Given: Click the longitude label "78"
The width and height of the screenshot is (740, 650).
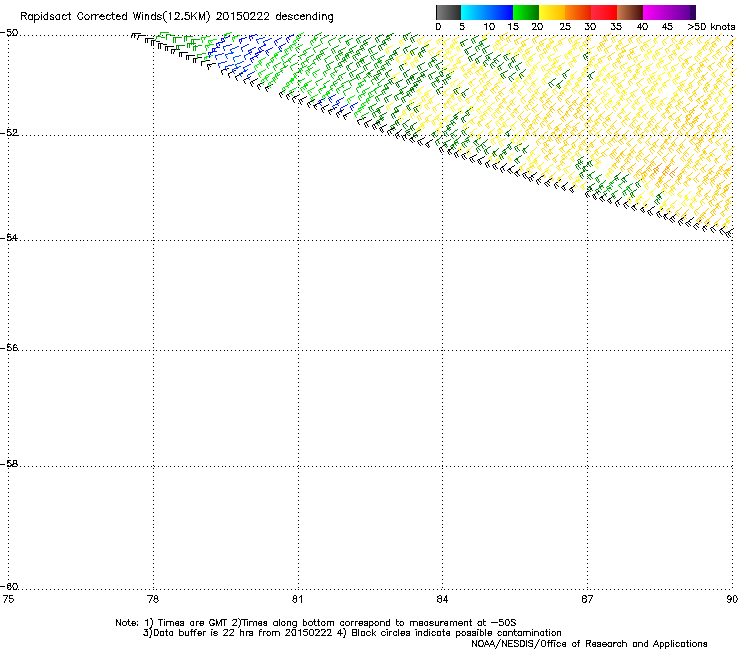Looking at the screenshot, I should pos(152,599).
